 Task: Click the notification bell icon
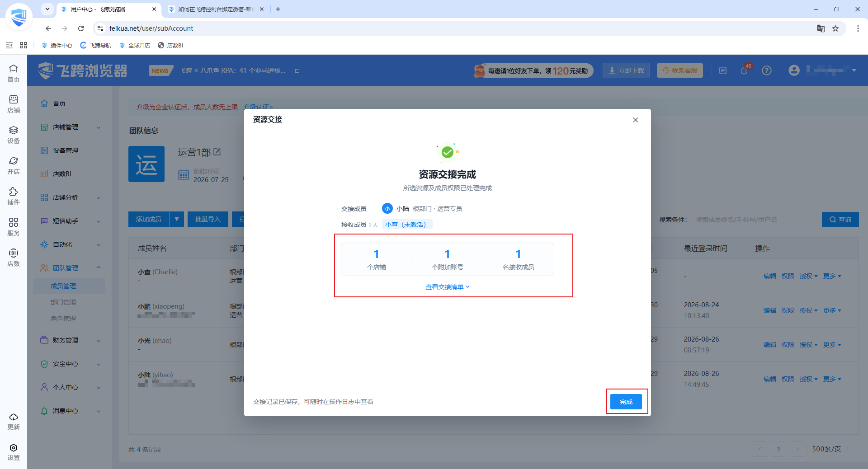click(x=744, y=70)
